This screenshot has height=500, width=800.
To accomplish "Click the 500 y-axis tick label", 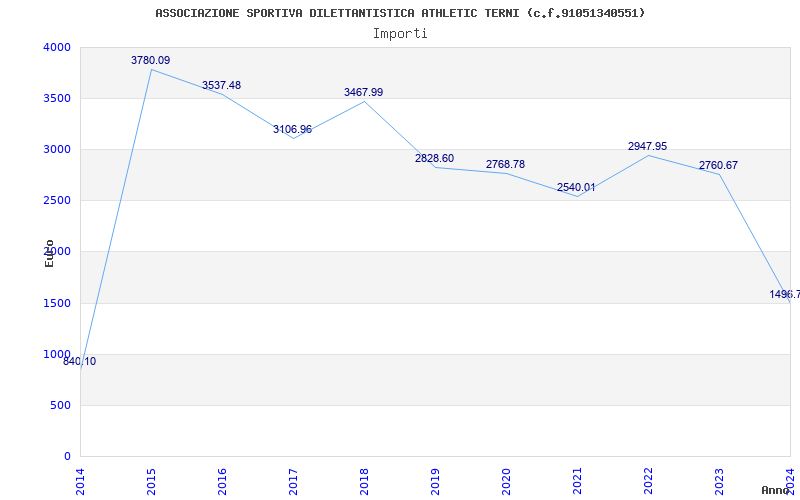I will pos(61,406).
